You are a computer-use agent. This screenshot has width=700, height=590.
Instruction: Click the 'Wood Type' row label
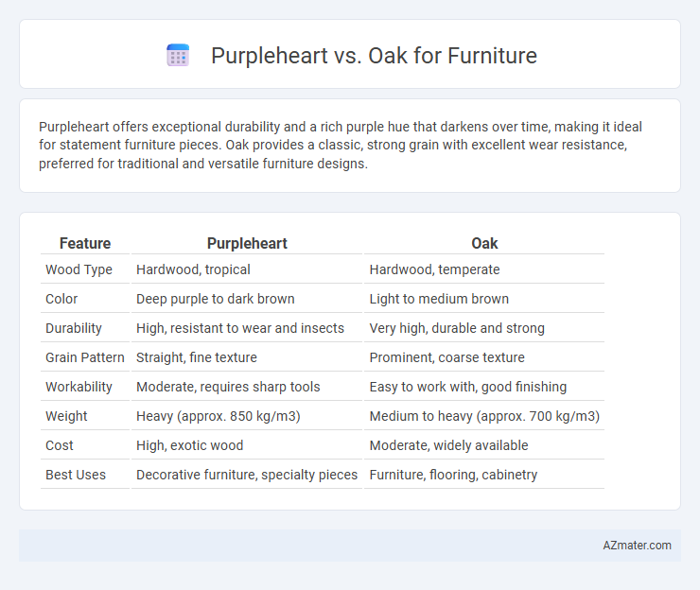79,269
